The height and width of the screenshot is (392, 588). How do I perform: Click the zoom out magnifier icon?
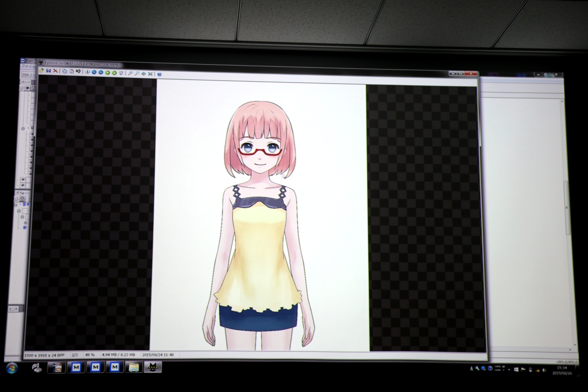pos(137,73)
